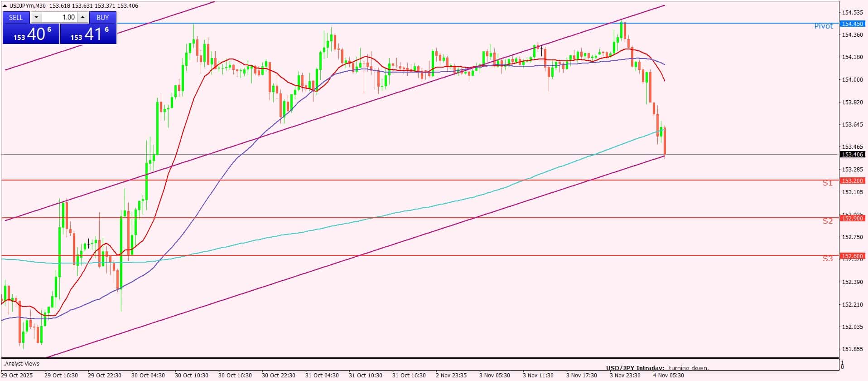Click the 154.450 pivot price tag
868x381 pixels.
tap(852, 24)
